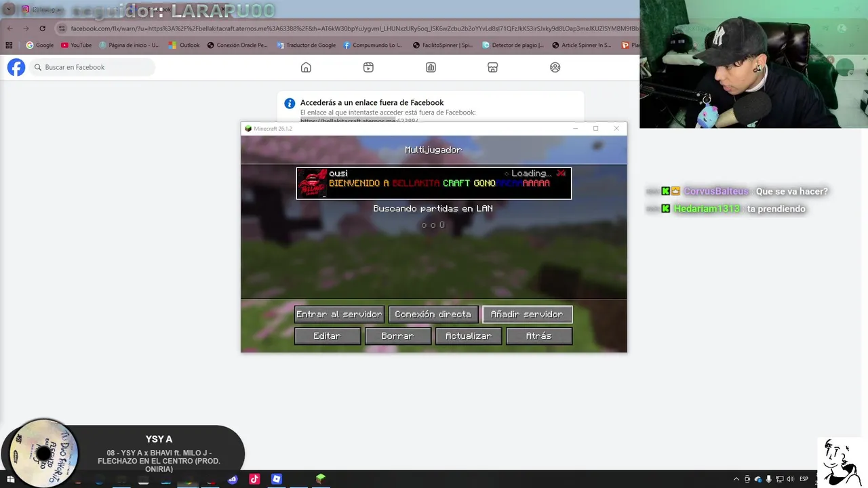Reload the browser page
Screen dimensions: 868x488
(42, 28)
